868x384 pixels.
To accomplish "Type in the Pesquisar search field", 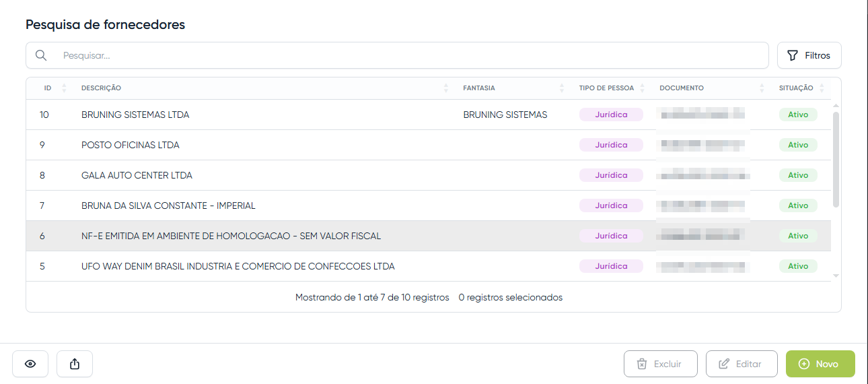I will (x=404, y=55).
